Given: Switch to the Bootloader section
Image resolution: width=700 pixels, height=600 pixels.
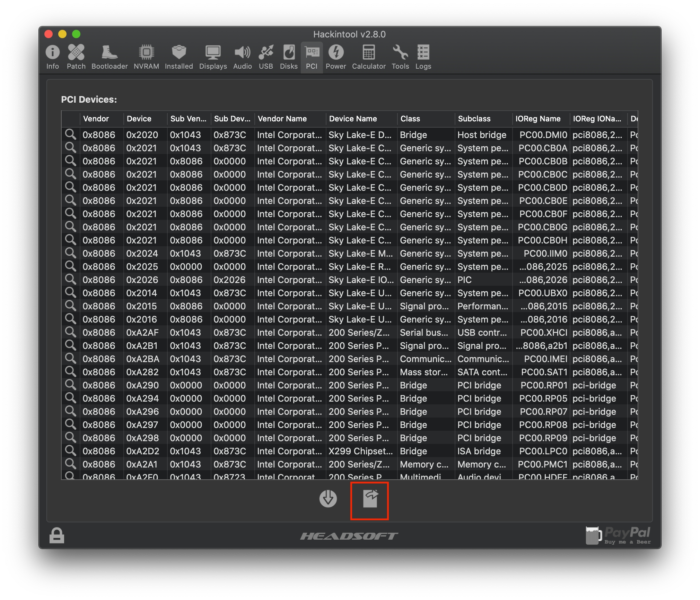Looking at the screenshot, I should tap(110, 57).
